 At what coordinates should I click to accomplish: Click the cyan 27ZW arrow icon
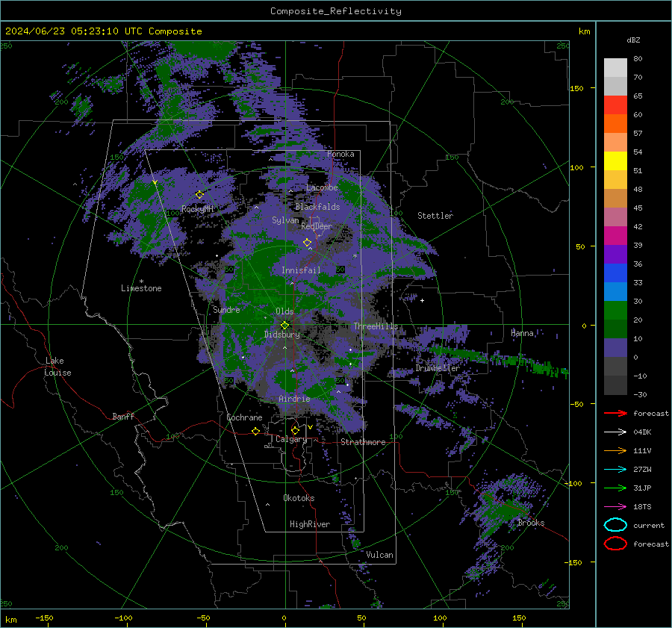coord(615,470)
